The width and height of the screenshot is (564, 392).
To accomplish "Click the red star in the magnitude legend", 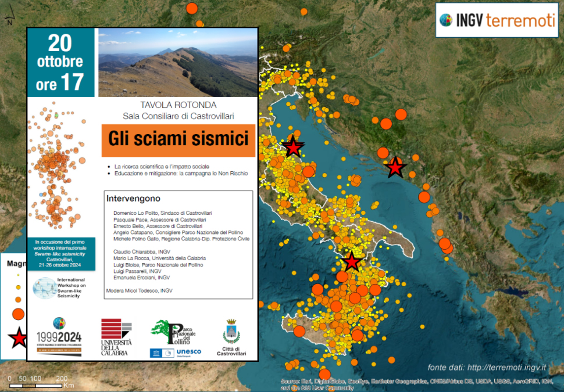I will point(18,338).
